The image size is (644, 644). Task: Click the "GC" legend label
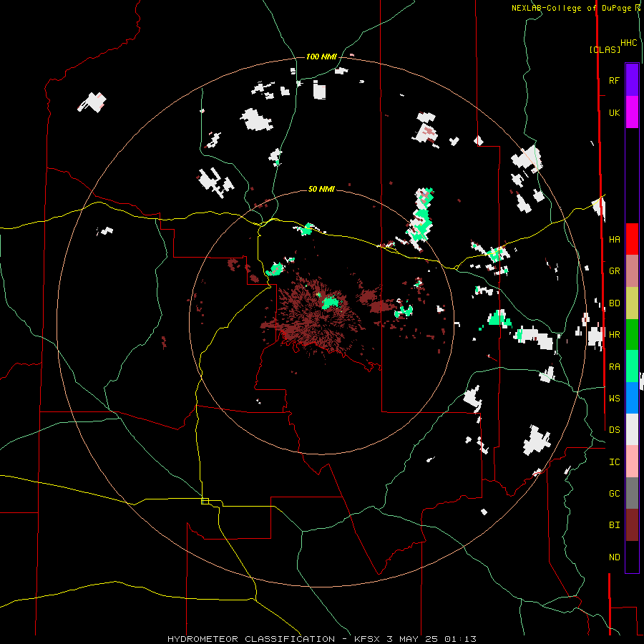(x=614, y=494)
